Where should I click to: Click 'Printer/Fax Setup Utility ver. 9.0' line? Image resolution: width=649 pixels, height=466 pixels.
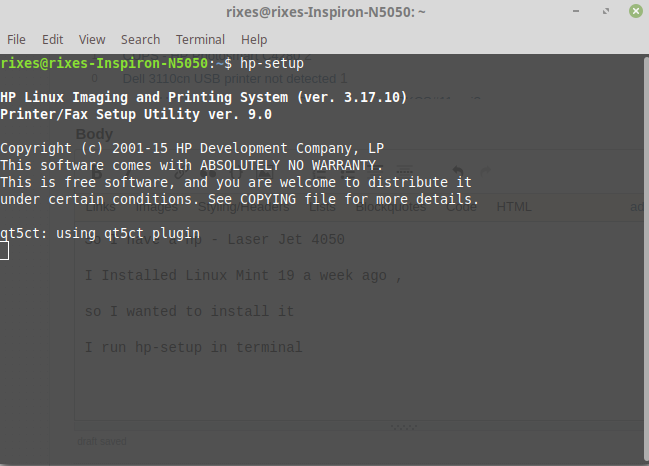click(136, 114)
